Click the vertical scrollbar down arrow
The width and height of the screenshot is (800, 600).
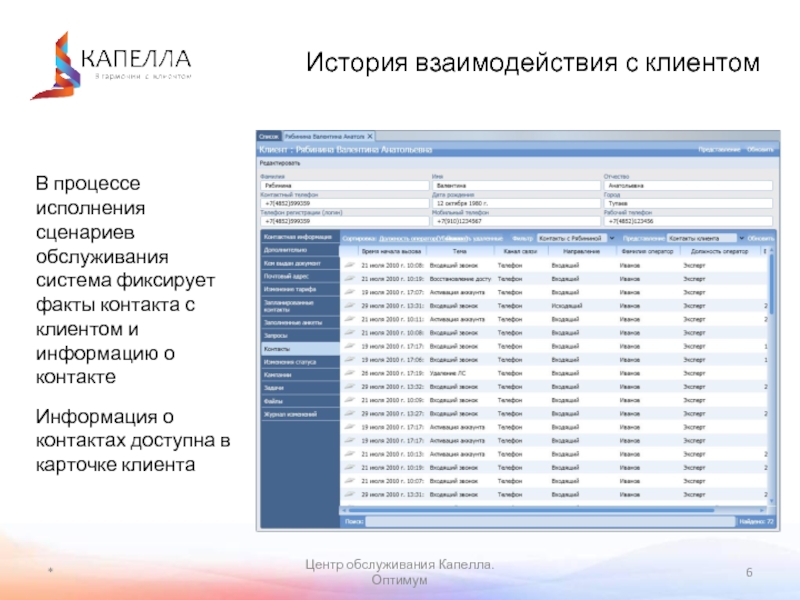(771, 501)
